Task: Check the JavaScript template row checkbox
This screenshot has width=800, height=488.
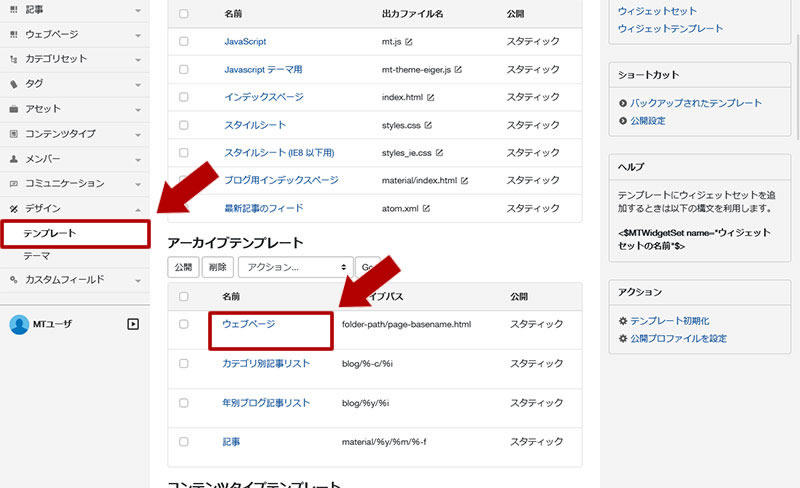Action: point(184,41)
